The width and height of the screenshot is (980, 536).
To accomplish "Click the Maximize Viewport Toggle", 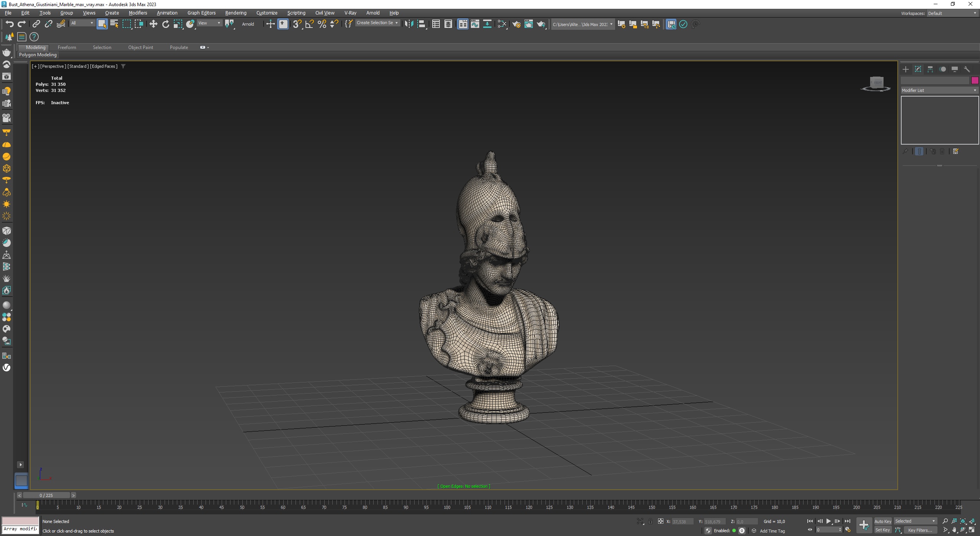I will coord(972,530).
